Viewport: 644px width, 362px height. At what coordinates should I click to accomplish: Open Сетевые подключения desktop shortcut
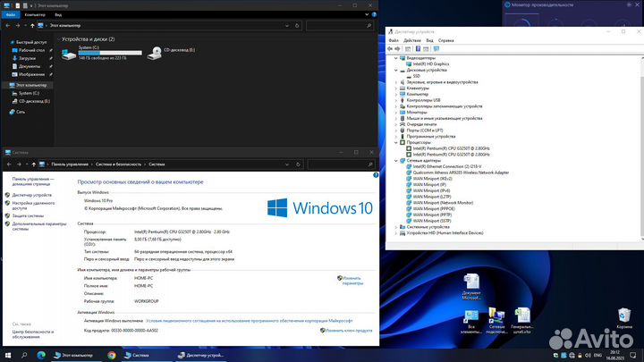[496, 320]
